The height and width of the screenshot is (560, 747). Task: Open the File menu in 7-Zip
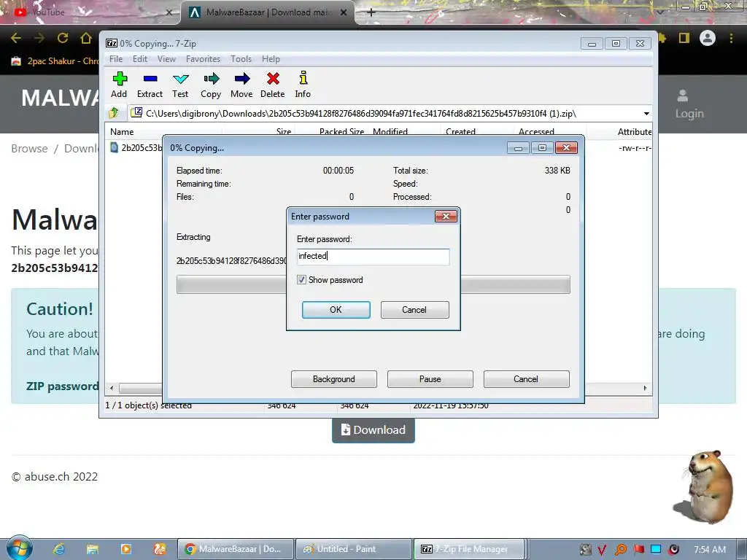116,59
